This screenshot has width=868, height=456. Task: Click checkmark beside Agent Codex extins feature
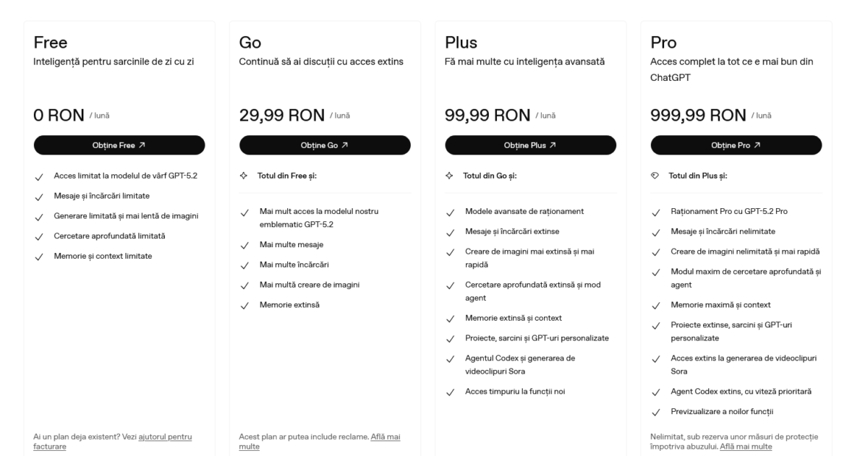pos(655,392)
